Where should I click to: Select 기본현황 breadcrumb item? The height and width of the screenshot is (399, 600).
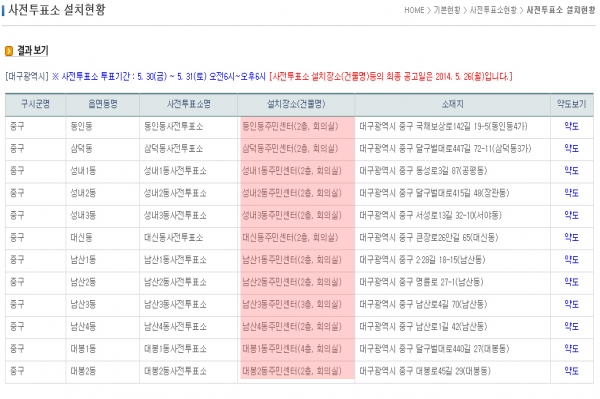447,10
